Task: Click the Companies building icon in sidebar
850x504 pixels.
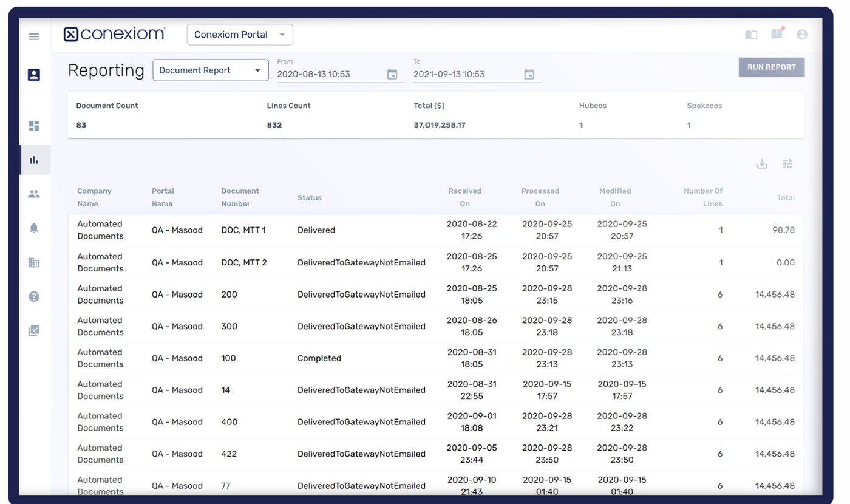Action: tap(34, 262)
